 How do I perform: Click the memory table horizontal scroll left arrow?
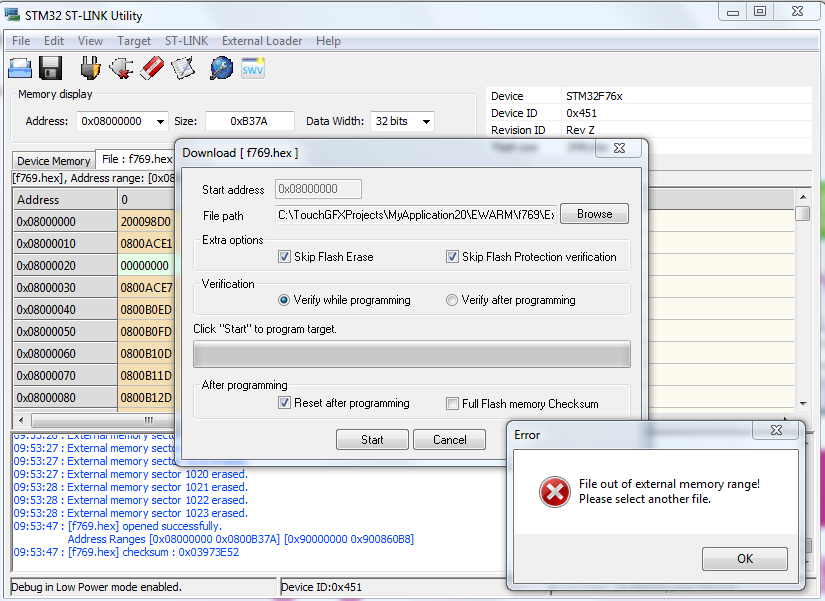(x=21, y=420)
